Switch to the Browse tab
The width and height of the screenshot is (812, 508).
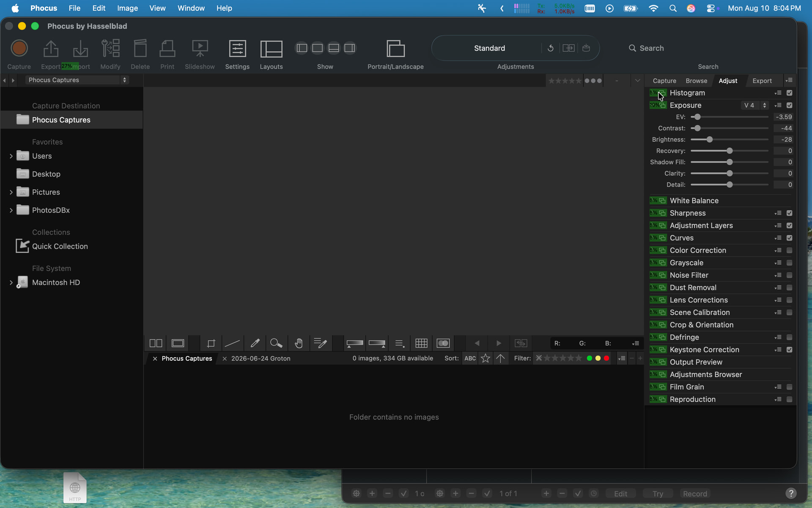pyautogui.click(x=696, y=81)
